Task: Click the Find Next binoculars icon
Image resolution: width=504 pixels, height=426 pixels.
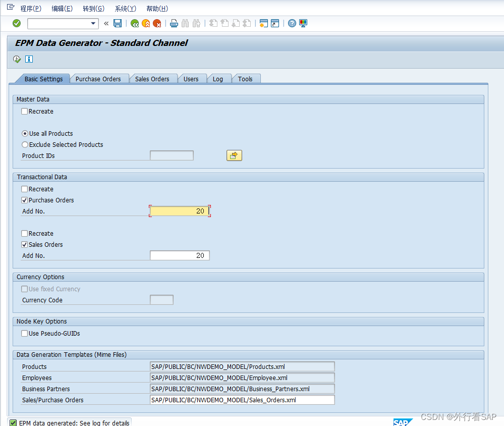Action: coord(196,23)
